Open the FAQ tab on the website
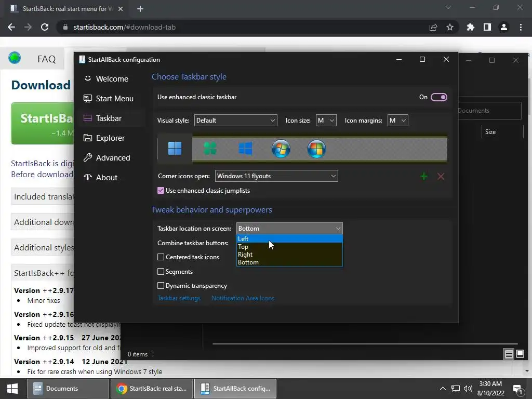 coord(46,59)
